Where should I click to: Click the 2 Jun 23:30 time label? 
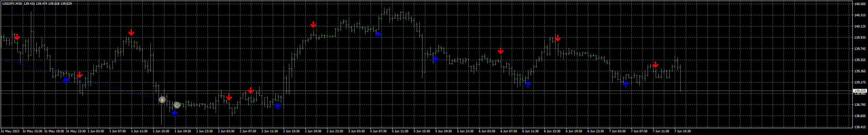click(335, 131)
